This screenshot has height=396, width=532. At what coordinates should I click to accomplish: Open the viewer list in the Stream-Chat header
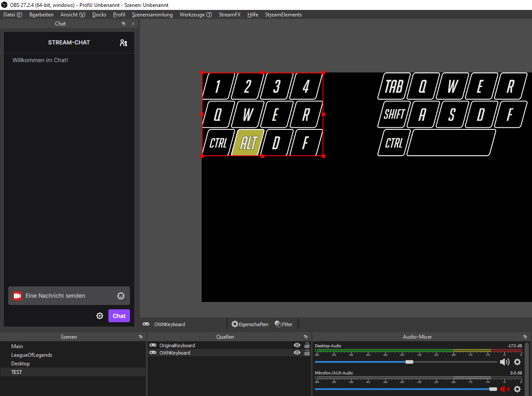(x=123, y=43)
